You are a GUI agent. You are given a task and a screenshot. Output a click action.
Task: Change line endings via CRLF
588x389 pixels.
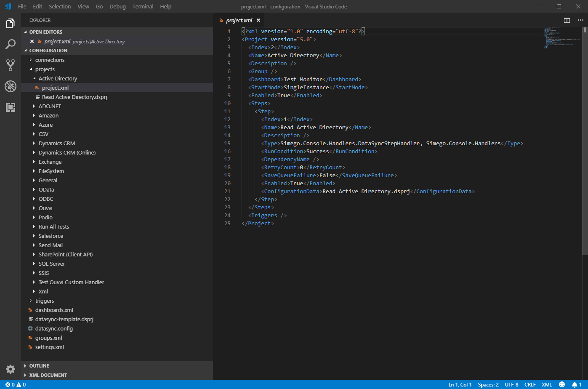click(530, 384)
